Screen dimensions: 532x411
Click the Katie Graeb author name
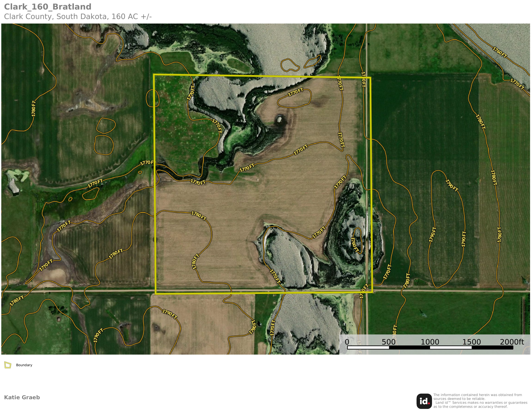[x=22, y=397]
